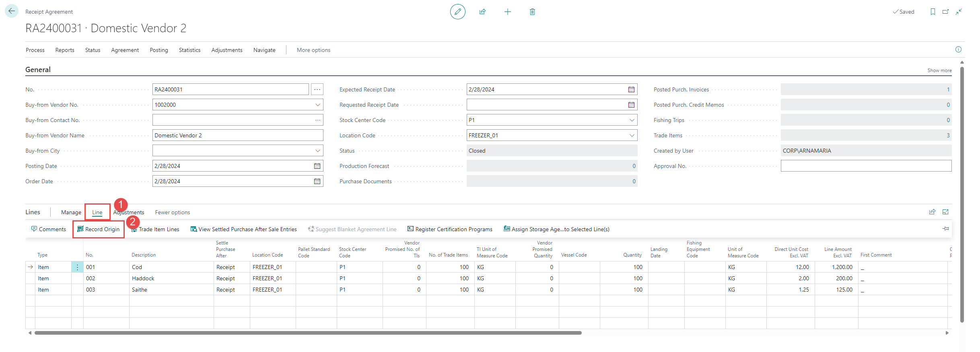Pin the Lines action bar
Screen dimensions: 980x352
[945, 229]
